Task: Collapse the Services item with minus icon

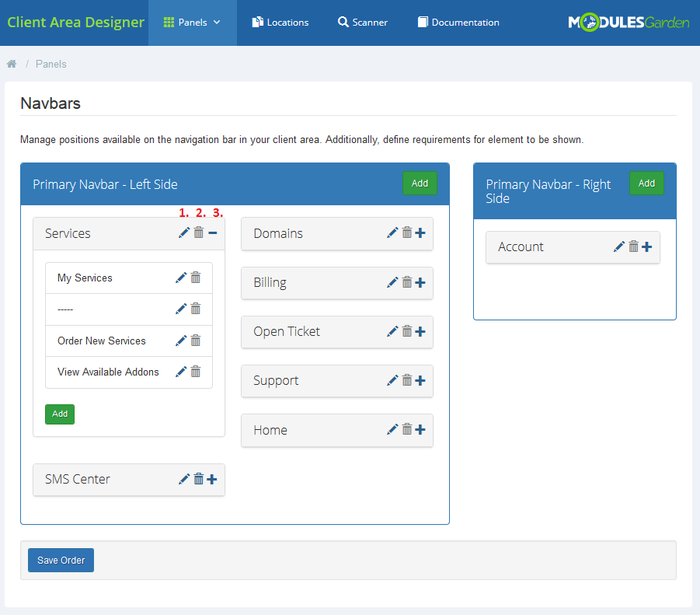Action: click(x=213, y=232)
